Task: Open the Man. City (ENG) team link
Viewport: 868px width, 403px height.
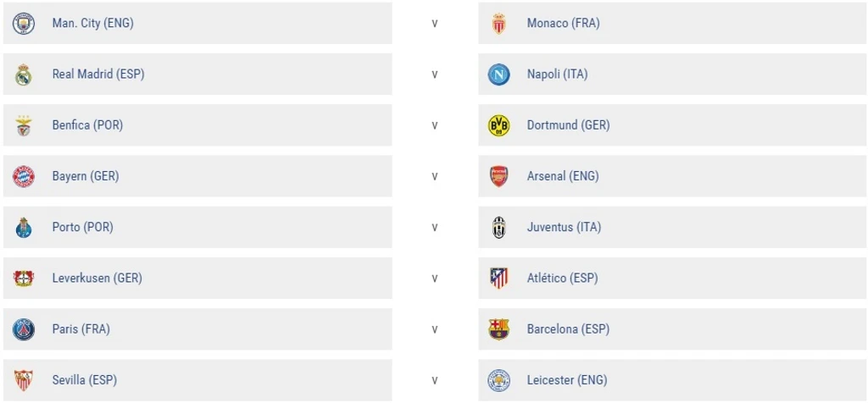Action: [x=93, y=23]
